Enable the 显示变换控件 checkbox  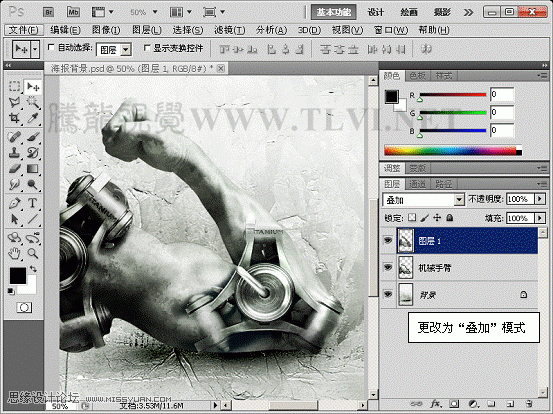(147, 47)
